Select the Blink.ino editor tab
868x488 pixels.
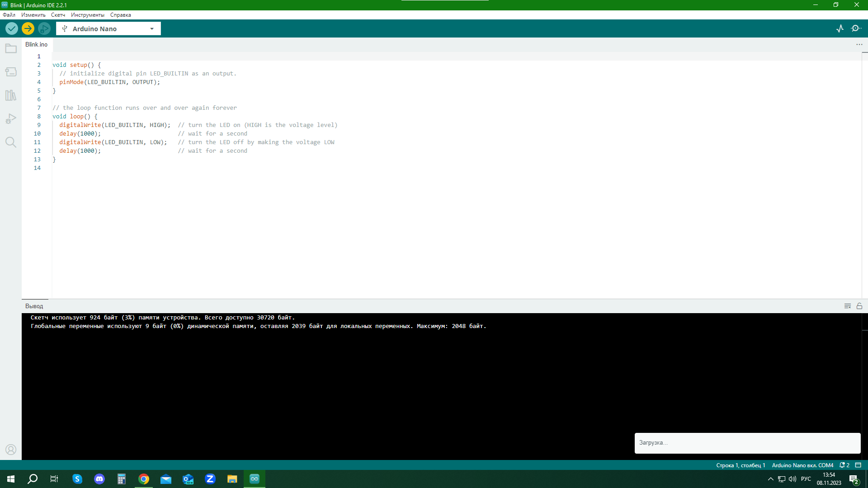(37, 44)
